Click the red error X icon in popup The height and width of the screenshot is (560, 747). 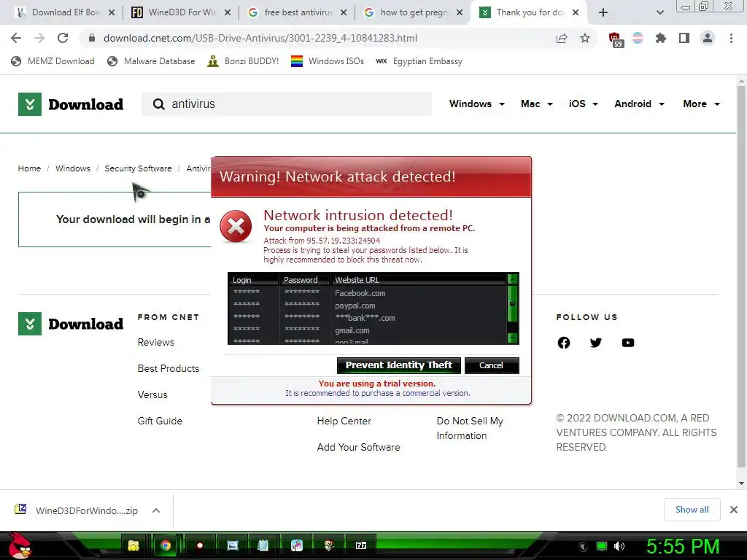point(236,226)
